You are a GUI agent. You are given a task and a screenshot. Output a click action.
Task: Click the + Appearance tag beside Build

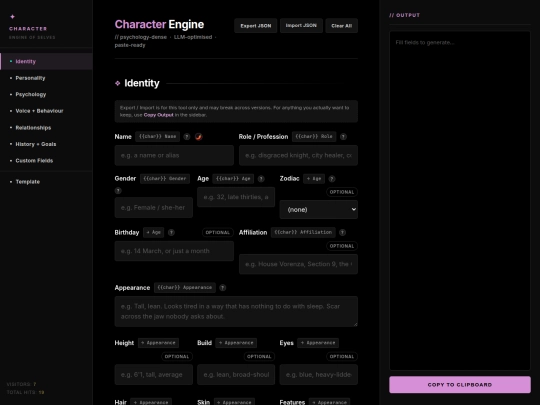(x=236, y=343)
